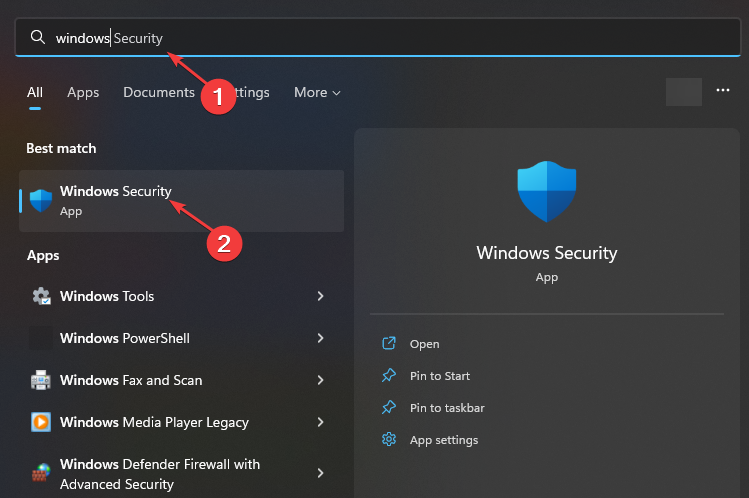Expand Windows PowerShell chevron
This screenshot has width=749, height=498.
321,338
